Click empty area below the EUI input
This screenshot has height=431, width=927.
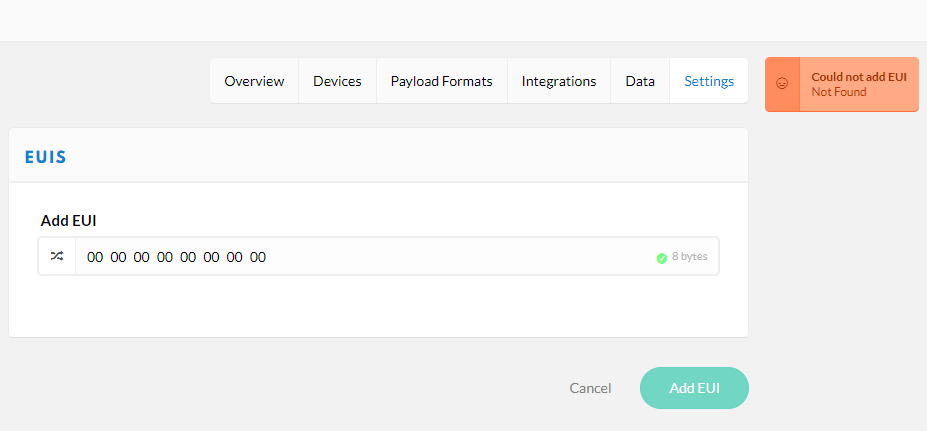tap(378, 304)
